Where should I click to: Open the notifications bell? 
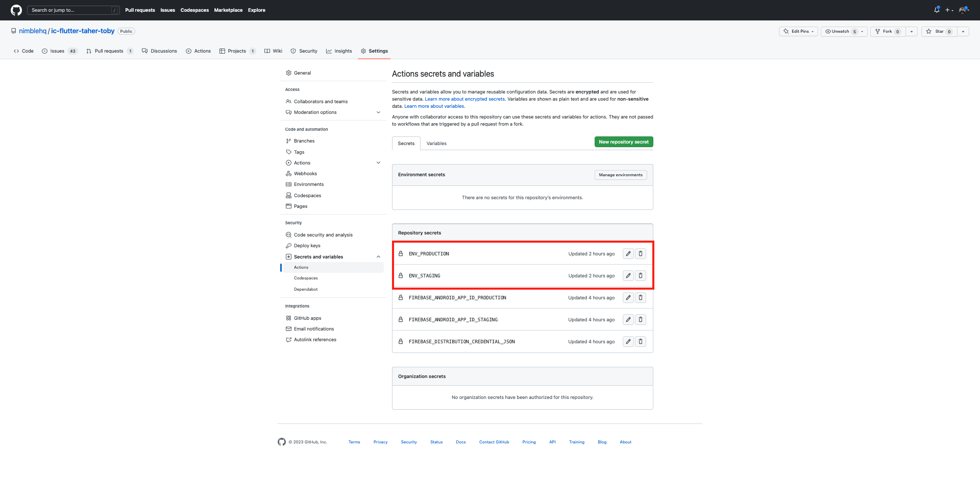[937, 9]
